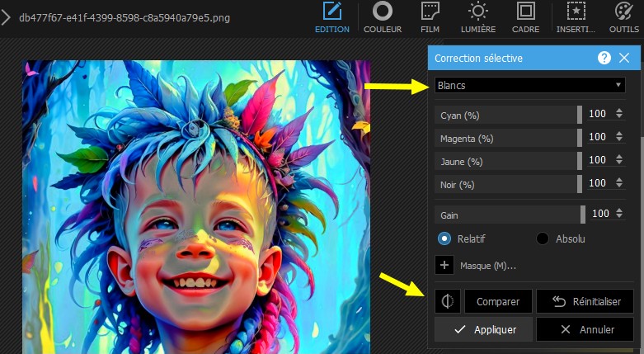
Task: Expand the side panel chevron near the filename
Action: pyautogui.click(x=5, y=17)
